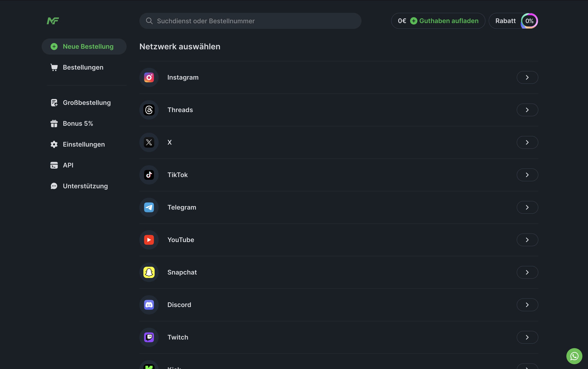Viewport: 588px width, 369px height.
Task: Click the YouTube network icon
Action: point(149,240)
